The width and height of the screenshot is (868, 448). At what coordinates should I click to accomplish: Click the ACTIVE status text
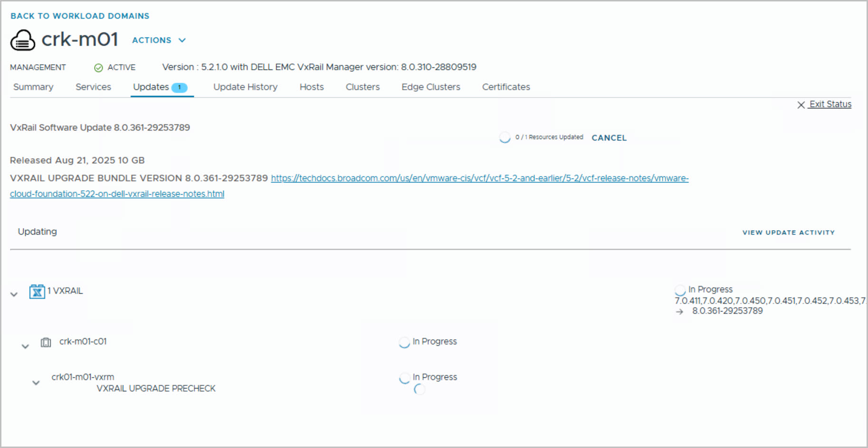pos(121,67)
